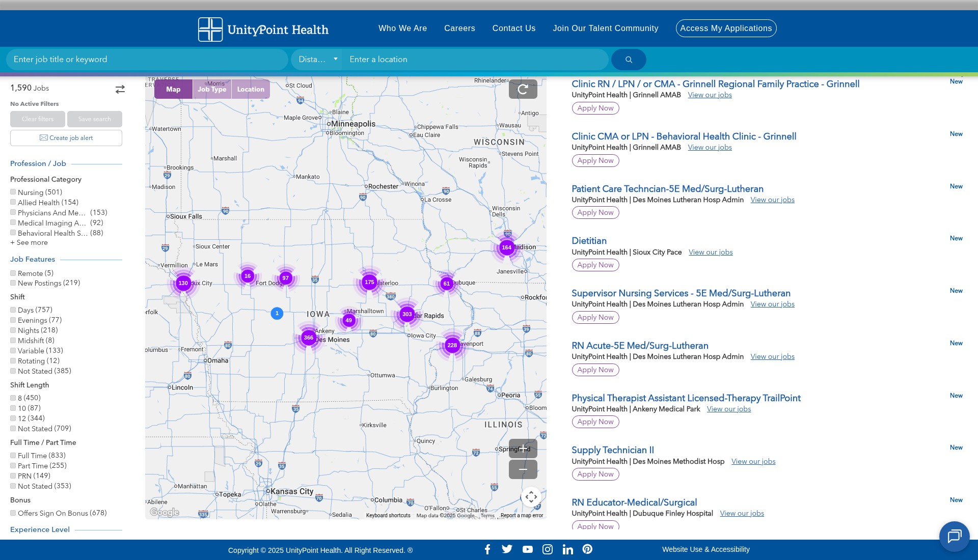This screenshot has height=560, width=978.
Task: Open the Facebook icon in footer
Action: (487, 549)
